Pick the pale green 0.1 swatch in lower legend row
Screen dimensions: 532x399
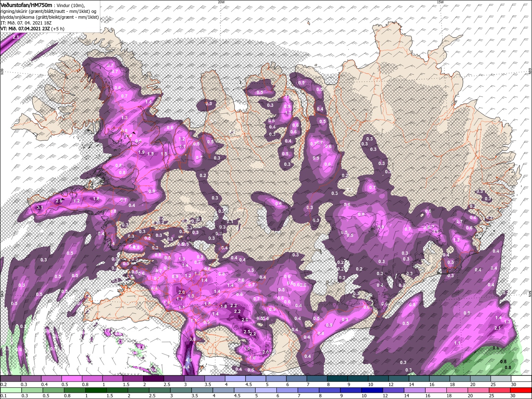(11, 390)
